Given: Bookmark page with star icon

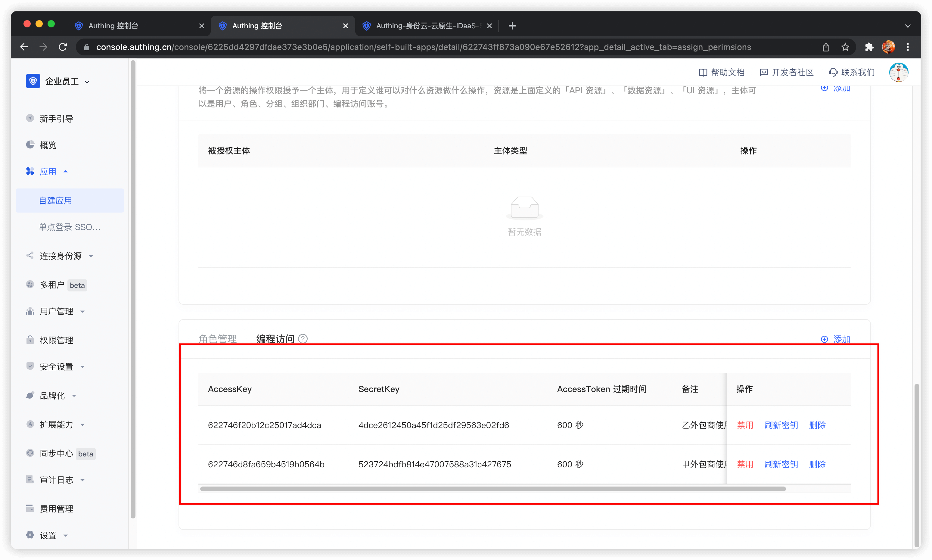Looking at the screenshot, I should click(x=845, y=47).
